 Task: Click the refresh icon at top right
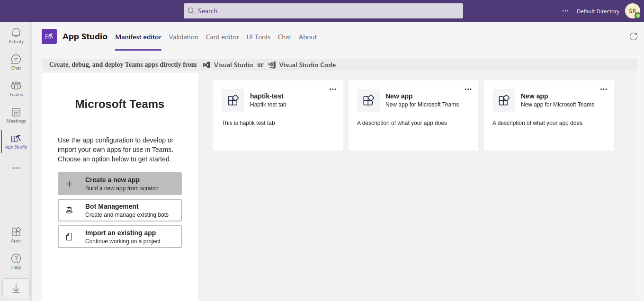634,36
